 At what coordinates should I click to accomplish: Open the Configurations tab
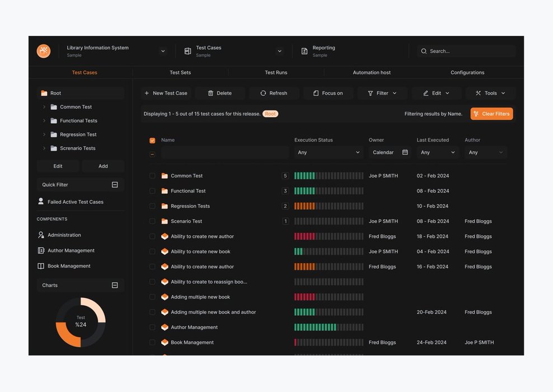pos(467,73)
